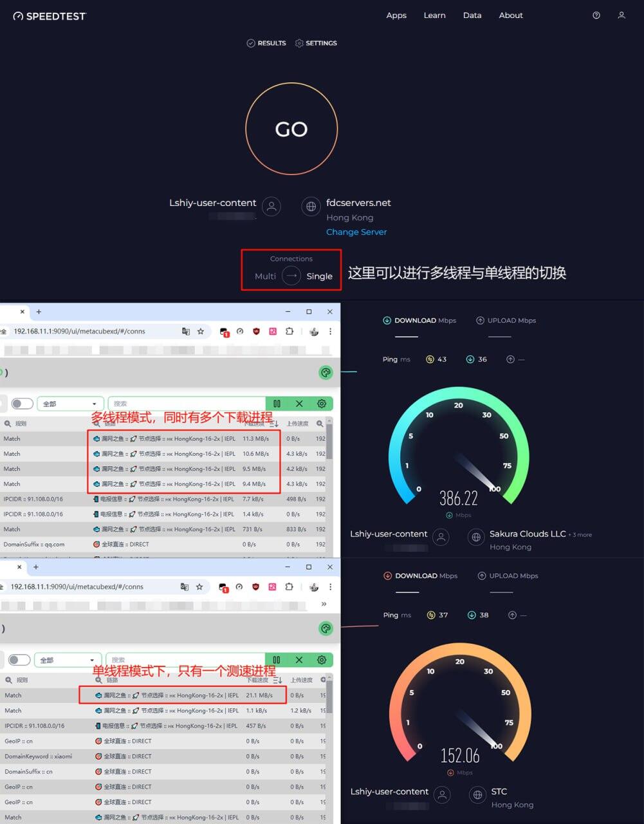Select the UPLOAD Mbps tab in the 386.22 result
The height and width of the screenshot is (824, 644).
(506, 321)
